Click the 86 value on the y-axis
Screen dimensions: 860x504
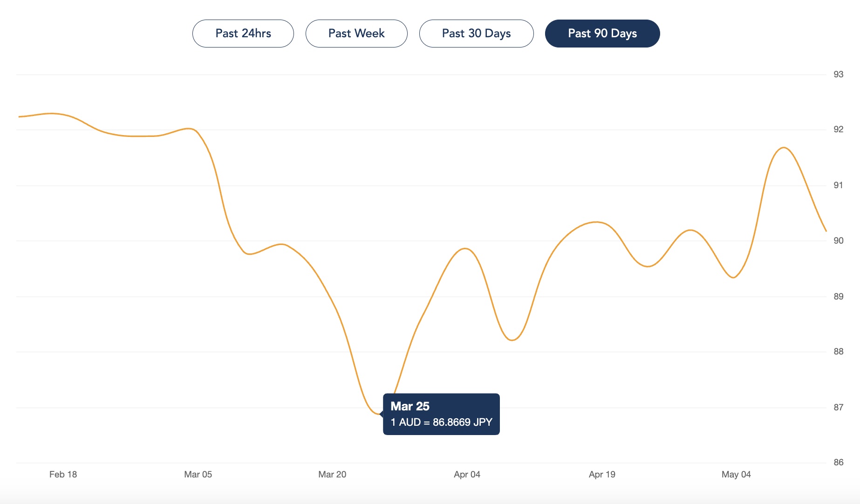[x=838, y=463]
